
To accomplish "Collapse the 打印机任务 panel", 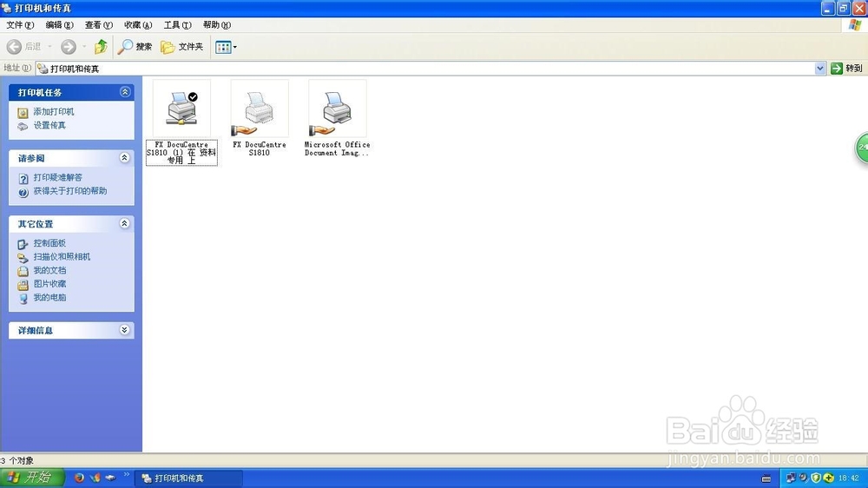I will point(125,92).
